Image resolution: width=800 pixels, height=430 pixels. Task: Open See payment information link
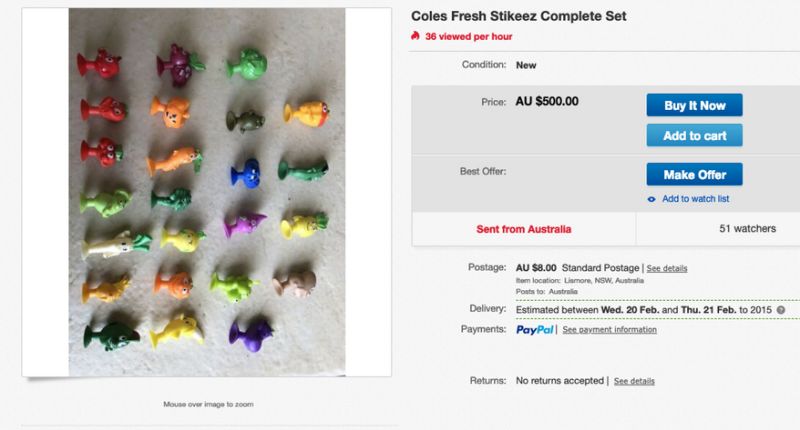point(609,330)
